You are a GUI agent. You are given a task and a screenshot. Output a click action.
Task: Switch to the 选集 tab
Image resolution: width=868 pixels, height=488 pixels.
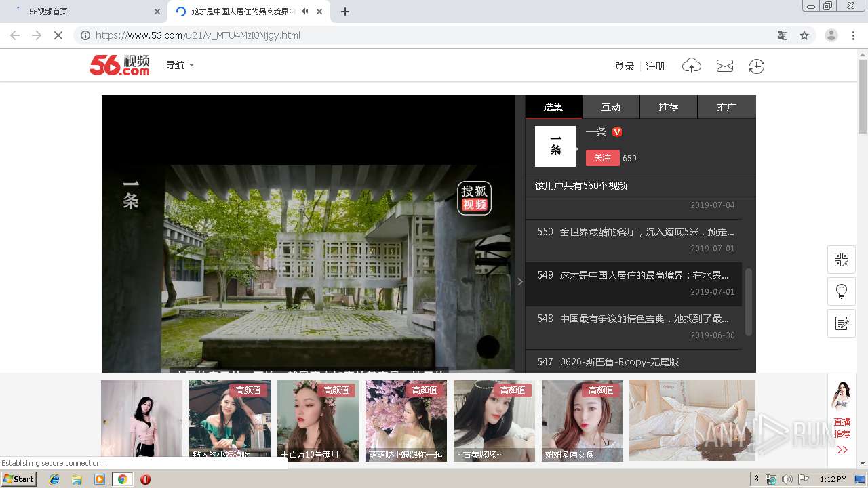point(553,107)
